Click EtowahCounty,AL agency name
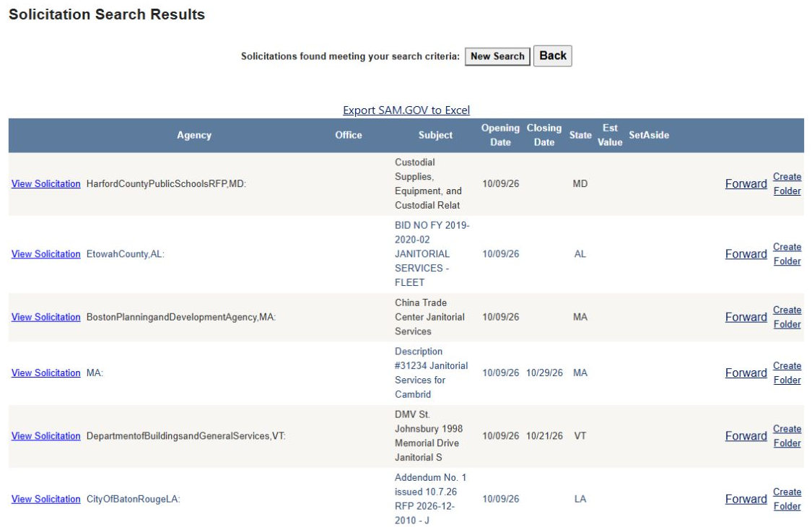The width and height of the screenshot is (812, 527). tap(125, 254)
